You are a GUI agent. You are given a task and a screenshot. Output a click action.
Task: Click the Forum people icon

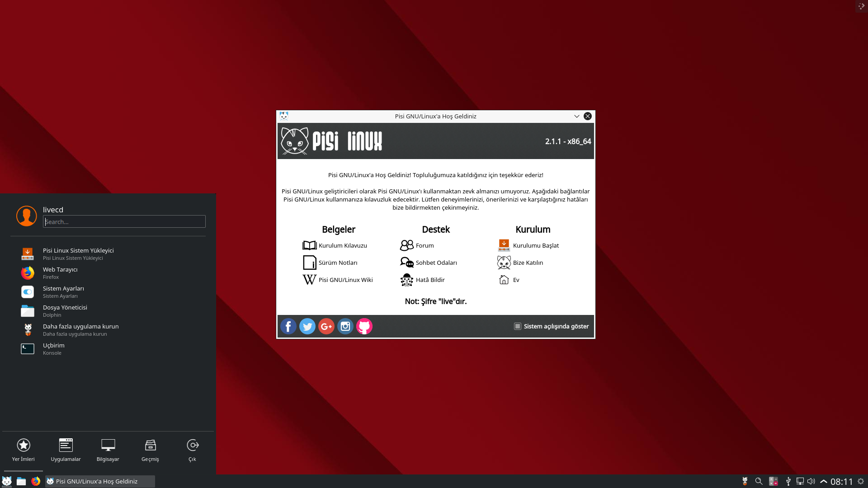pos(407,245)
